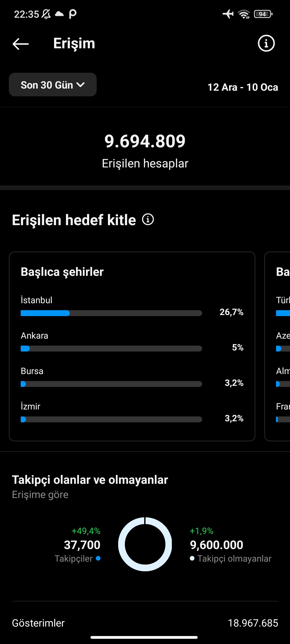Open the info icon beside Erişim

point(266,43)
